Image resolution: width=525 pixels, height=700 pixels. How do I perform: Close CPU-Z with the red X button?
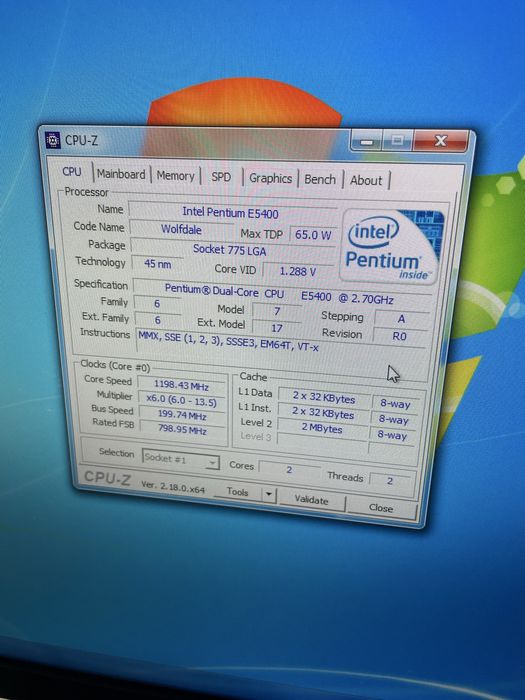440,141
